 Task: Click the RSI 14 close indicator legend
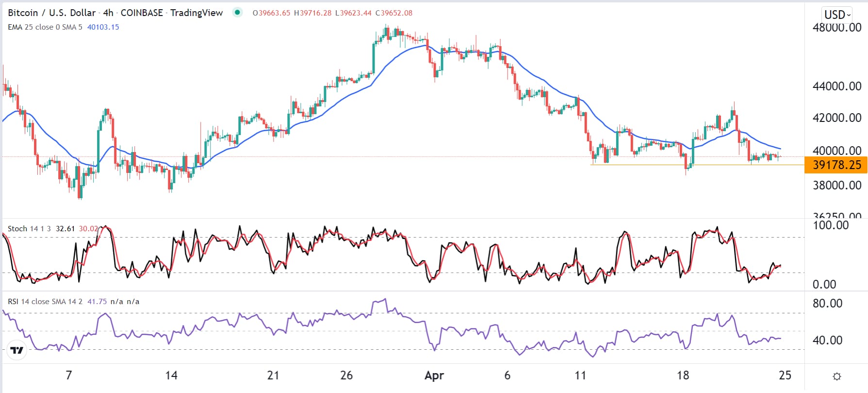(x=46, y=302)
